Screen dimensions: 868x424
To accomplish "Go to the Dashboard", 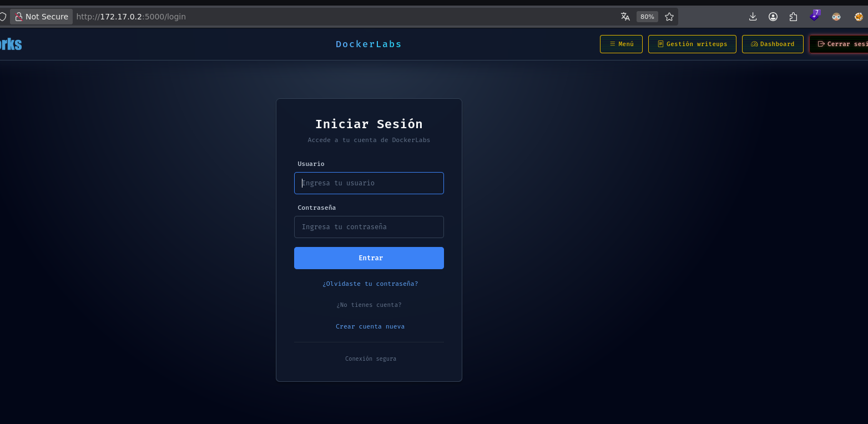I will click(x=773, y=44).
